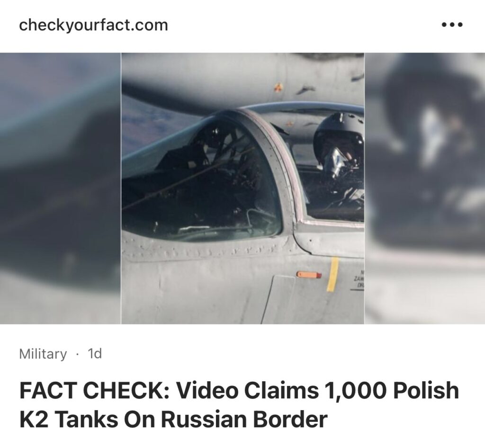
Task: Tap the pilot's helmet in the photo
Action: (x=338, y=136)
